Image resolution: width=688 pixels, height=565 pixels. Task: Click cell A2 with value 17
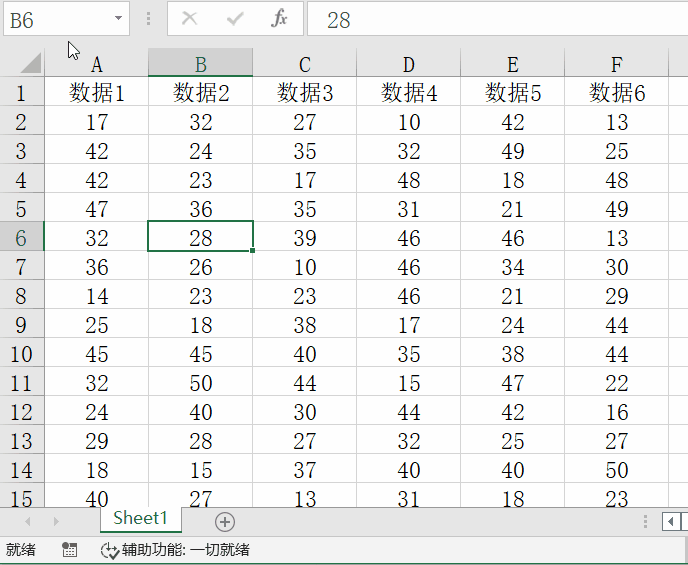coord(97,121)
